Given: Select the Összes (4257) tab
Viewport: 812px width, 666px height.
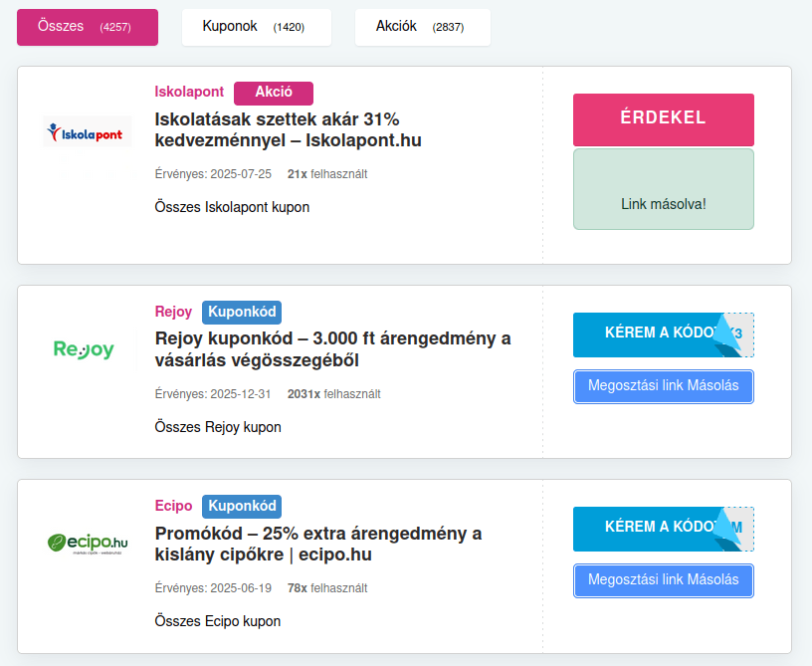Looking at the screenshot, I should coord(88,27).
